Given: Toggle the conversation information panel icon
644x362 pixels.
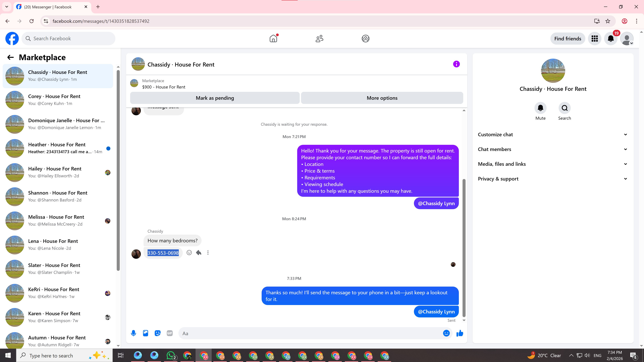Looking at the screenshot, I should point(456,64).
